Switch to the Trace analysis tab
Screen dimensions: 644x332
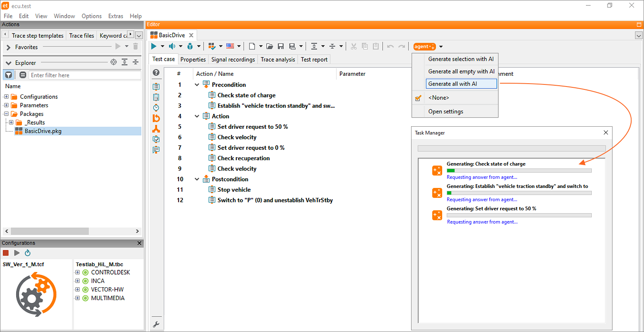[278, 60]
